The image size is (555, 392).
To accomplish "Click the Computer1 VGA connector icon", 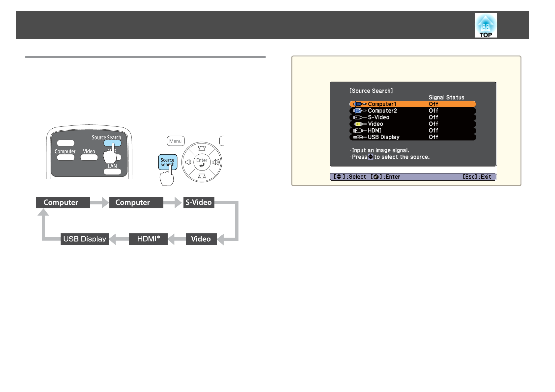I will [x=360, y=104].
